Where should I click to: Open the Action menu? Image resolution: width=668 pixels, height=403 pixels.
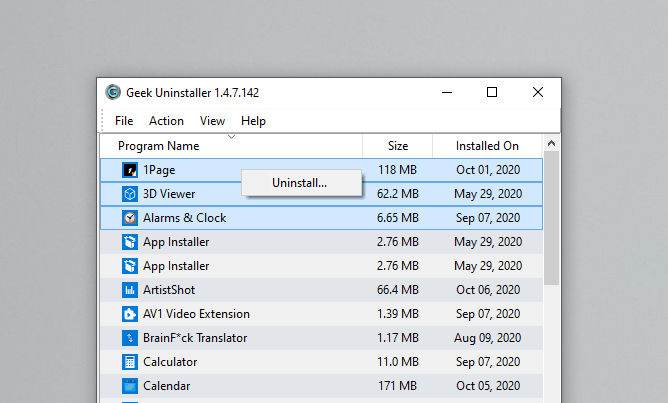click(x=166, y=121)
